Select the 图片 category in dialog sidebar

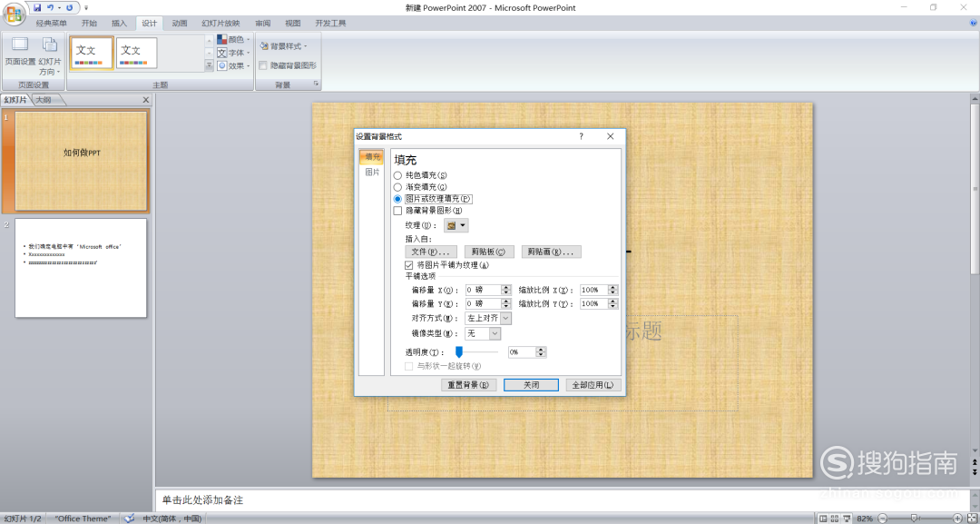tap(372, 172)
